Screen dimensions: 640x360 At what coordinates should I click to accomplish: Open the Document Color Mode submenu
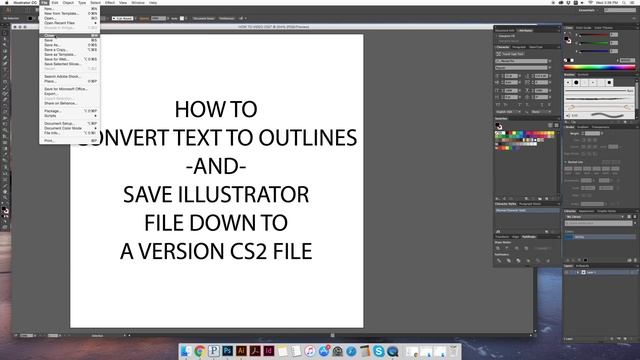click(70, 128)
